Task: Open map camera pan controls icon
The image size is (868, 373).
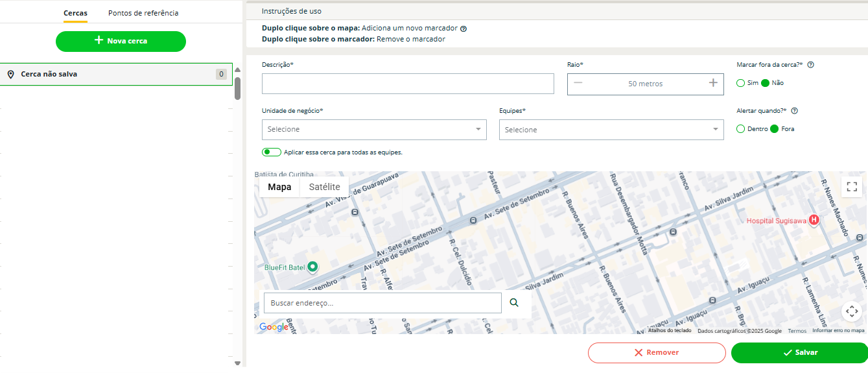Action: tap(852, 311)
